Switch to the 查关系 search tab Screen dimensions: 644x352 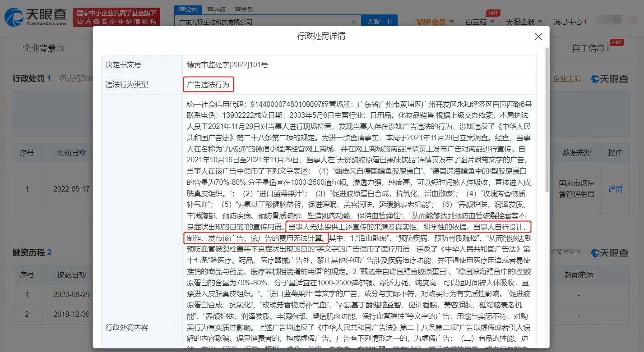point(244,9)
